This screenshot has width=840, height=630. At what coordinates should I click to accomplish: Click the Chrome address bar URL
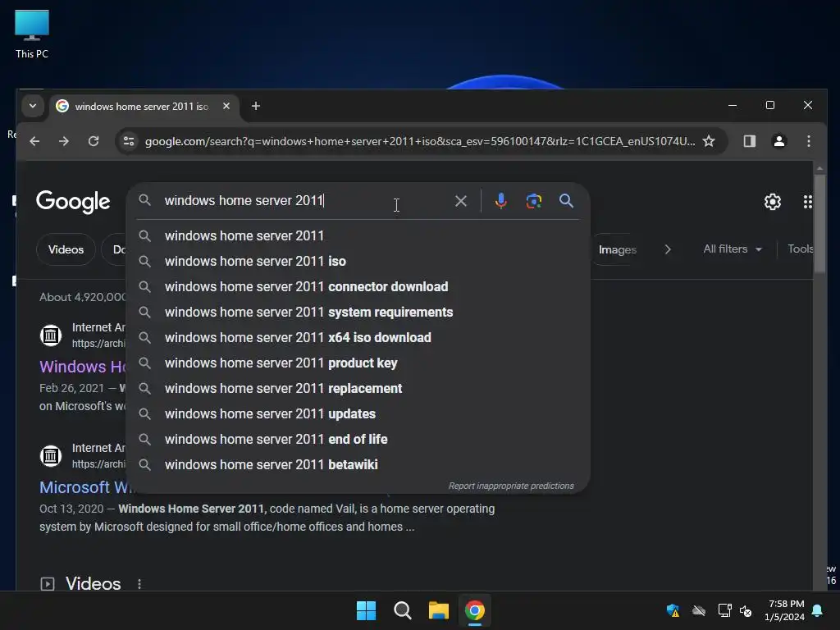(x=420, y=141)
